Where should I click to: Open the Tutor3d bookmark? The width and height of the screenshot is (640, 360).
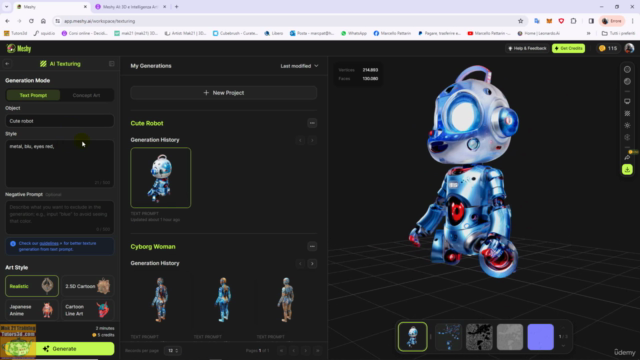point(16,33)
